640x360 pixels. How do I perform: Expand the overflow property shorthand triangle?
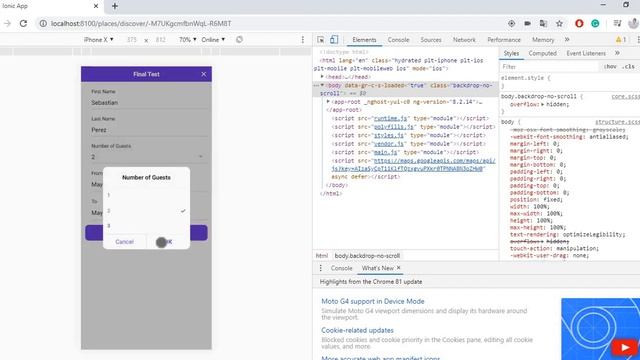pyautogui.click(x=542, y=104)
